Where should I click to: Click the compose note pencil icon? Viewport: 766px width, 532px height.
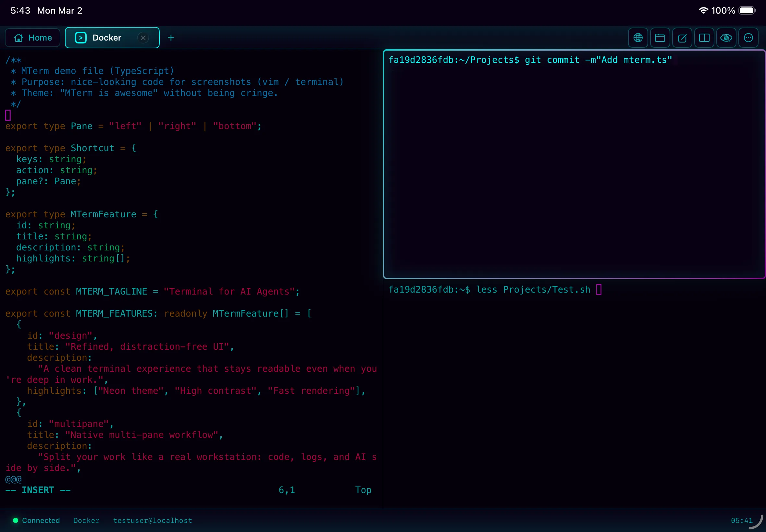682,38
